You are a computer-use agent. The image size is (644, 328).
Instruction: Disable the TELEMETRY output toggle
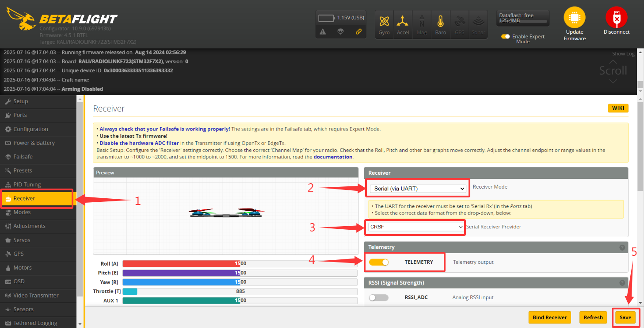point(379,262)
